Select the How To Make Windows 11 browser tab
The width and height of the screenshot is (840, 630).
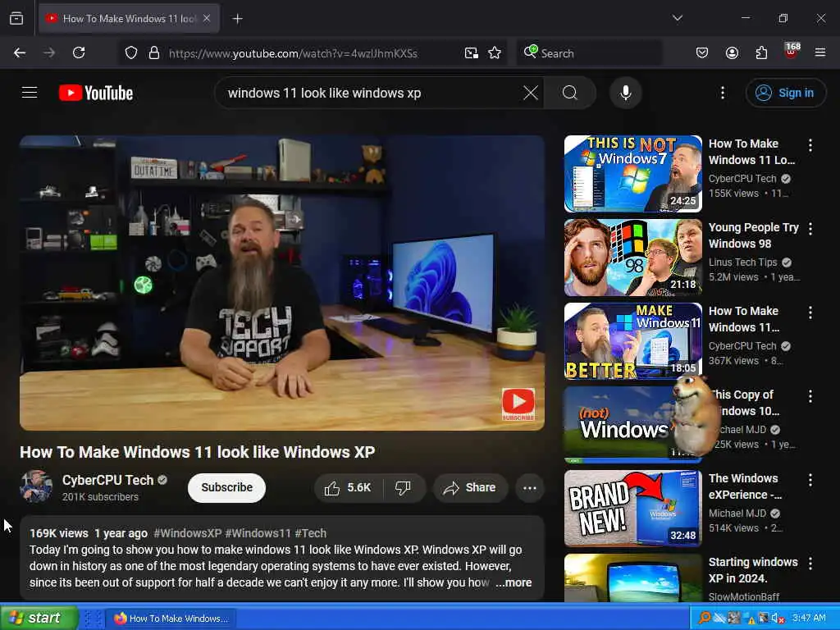coord(129,19)
